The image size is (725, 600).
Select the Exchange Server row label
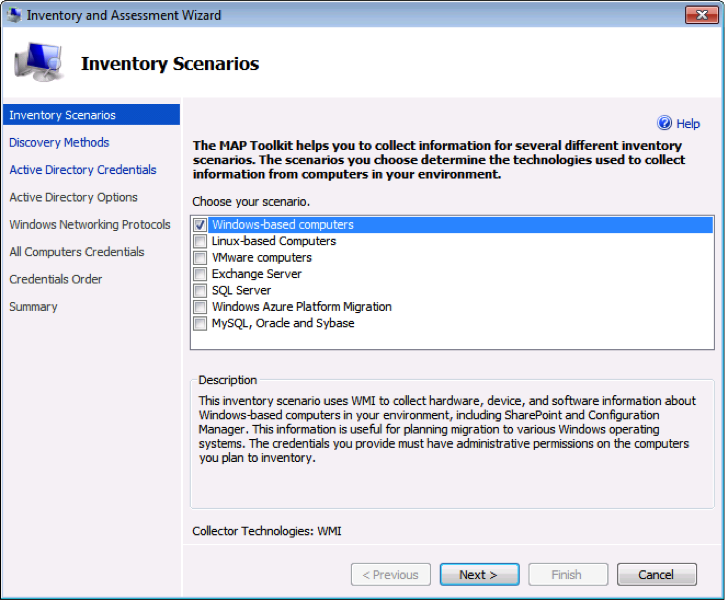point(257,274)
